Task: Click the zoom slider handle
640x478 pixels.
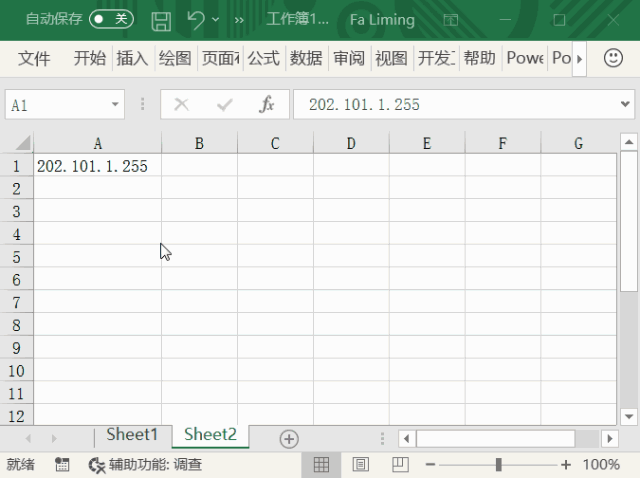Action: click(x=498, y=464)
